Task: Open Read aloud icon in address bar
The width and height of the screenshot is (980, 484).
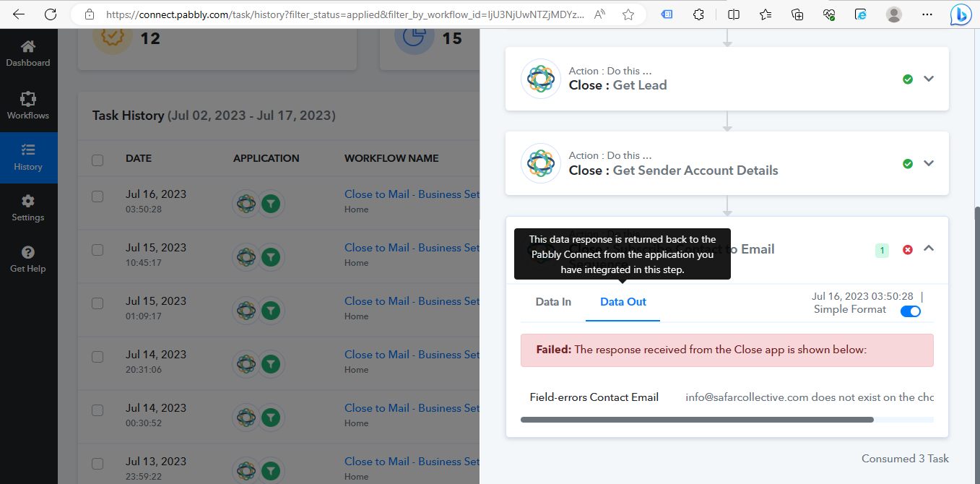Action: tap(600, 14)
